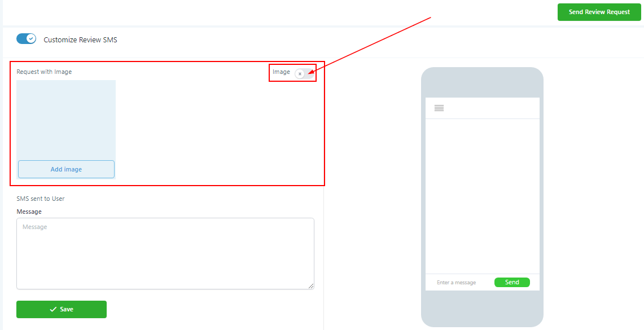Click the Save button
644x330 pixels.
tap(61, 310)
